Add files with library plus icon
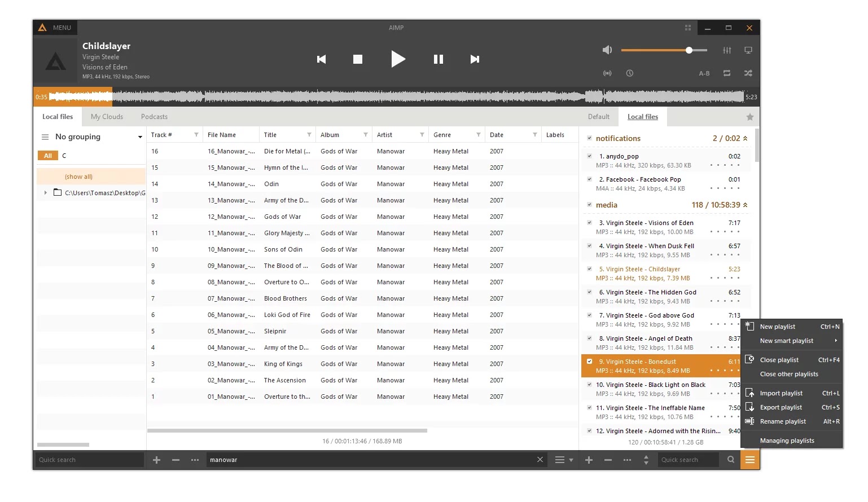The height and width of the screenshot is (502, 868). (157, 460)
